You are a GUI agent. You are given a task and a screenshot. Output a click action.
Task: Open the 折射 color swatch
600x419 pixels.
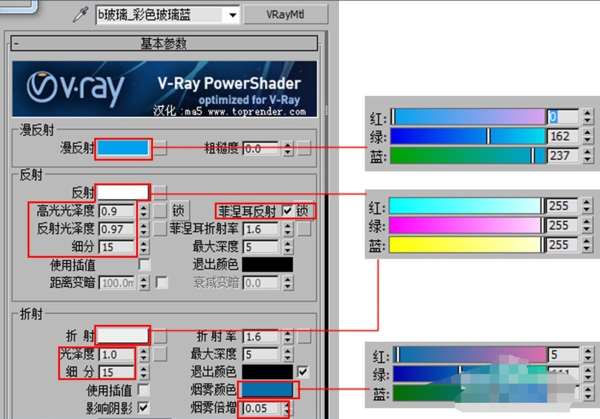tap(122, 336)
